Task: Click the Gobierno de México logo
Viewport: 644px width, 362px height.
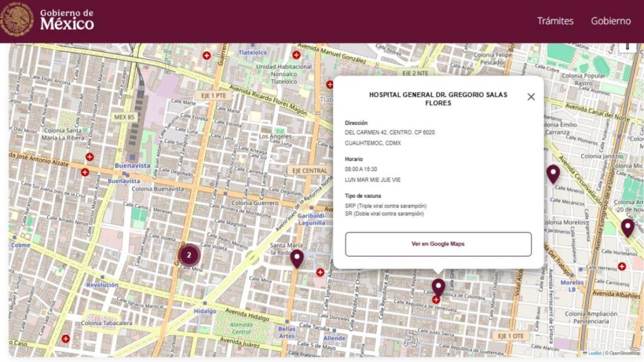Action: (x=48, y=20)
